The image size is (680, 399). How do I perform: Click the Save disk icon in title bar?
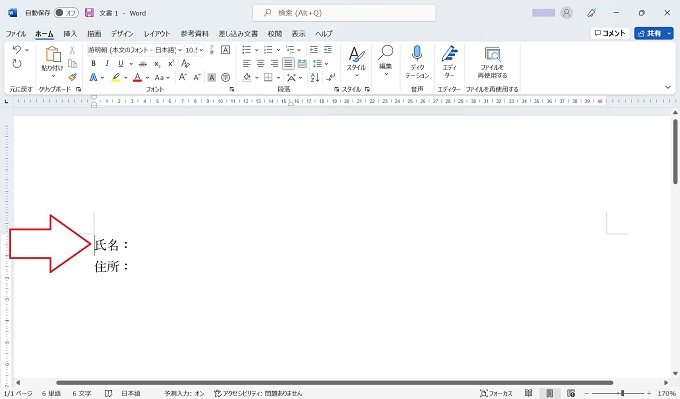(x=89, y=13)
